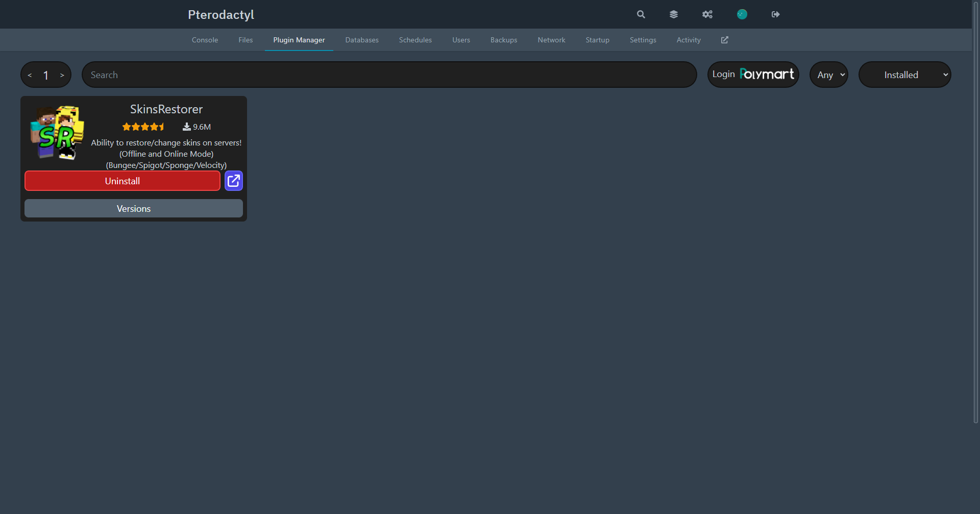The height and width of the screenshot is (514, 980).
Task: Expand the Versions list for SkinsRestorer
Action: (133, 208)
